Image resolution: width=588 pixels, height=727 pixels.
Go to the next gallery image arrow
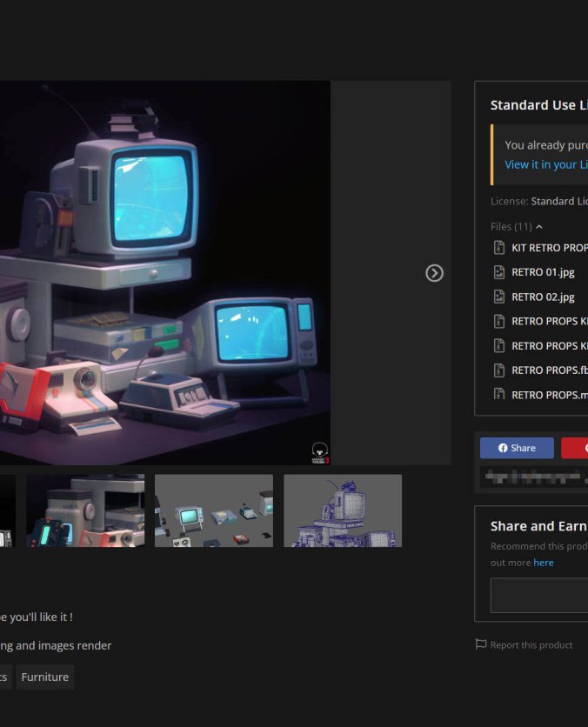(x=434, y=273)
